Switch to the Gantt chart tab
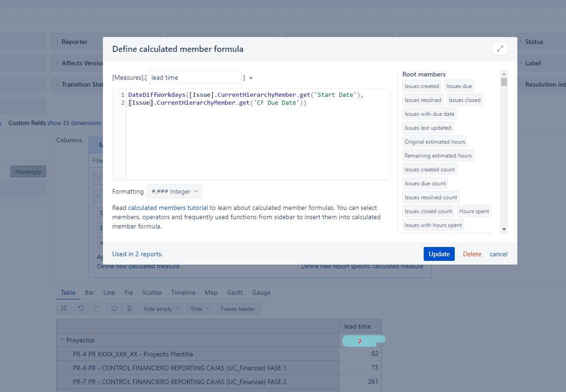The height and width of the screenshot is (392, 566). (x=235, y=292)
